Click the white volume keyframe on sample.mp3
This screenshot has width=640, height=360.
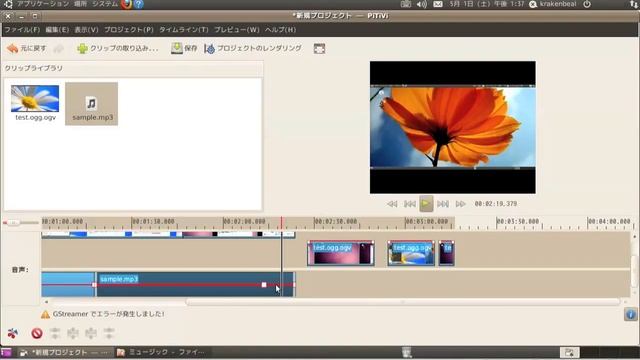click(264, 285)
